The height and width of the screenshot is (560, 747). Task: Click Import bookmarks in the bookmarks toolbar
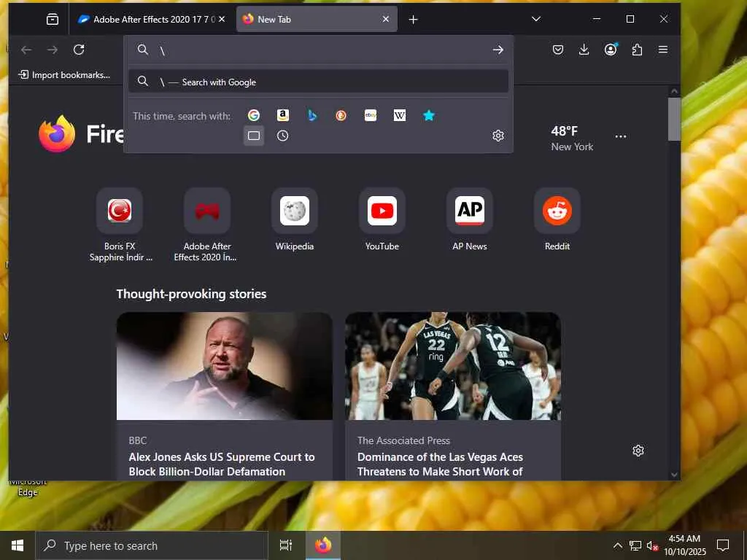[x=64, y=75]
